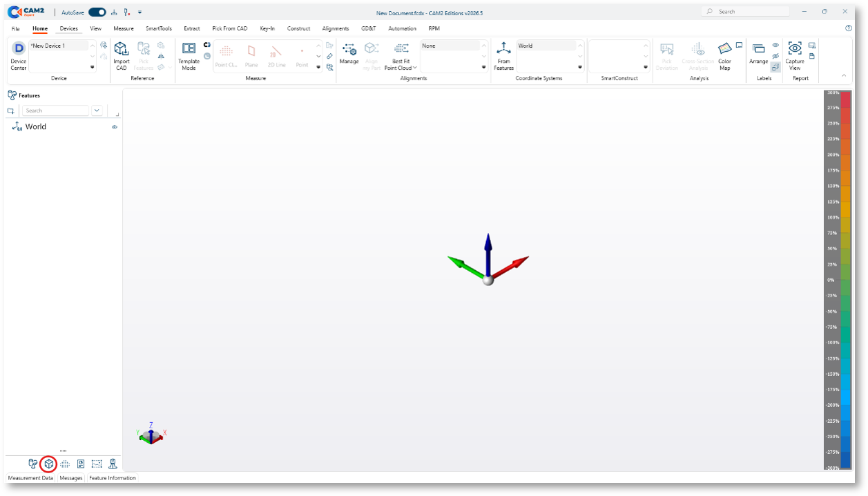This screenshot has height=496, width=868.
Task: Click the Features panel search field
Action: [55, 111]
